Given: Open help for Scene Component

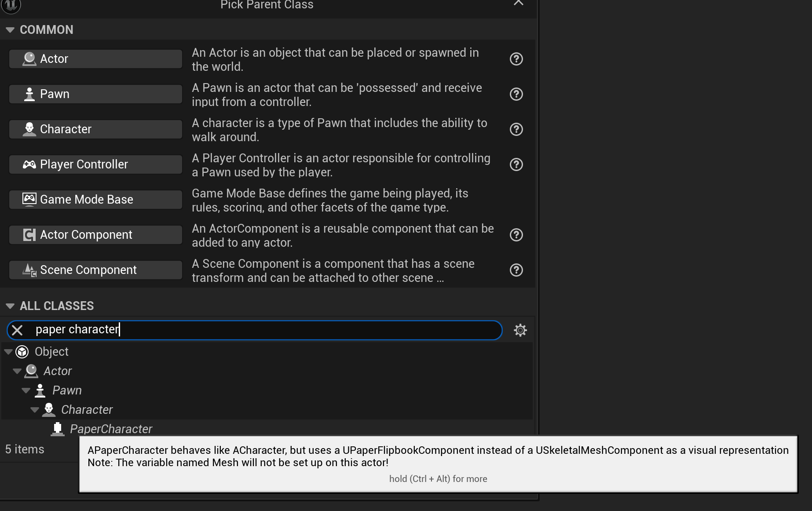Looking at the screenshot, I should coord(516,270).
